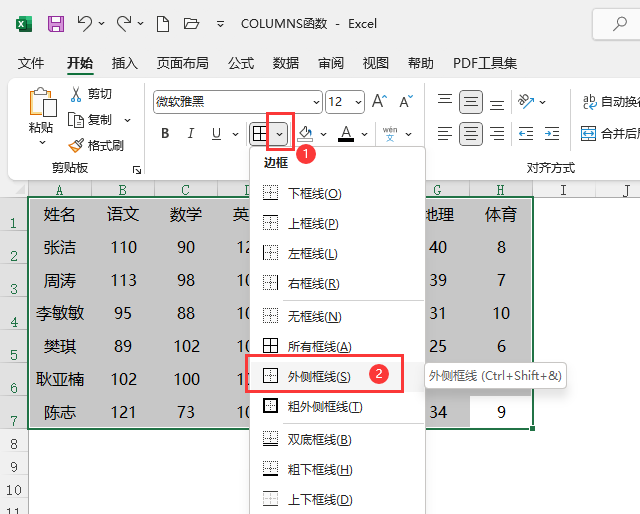Click the increase indent icon
The height and width of the screenshot is (514, 640).
point(552,134)
